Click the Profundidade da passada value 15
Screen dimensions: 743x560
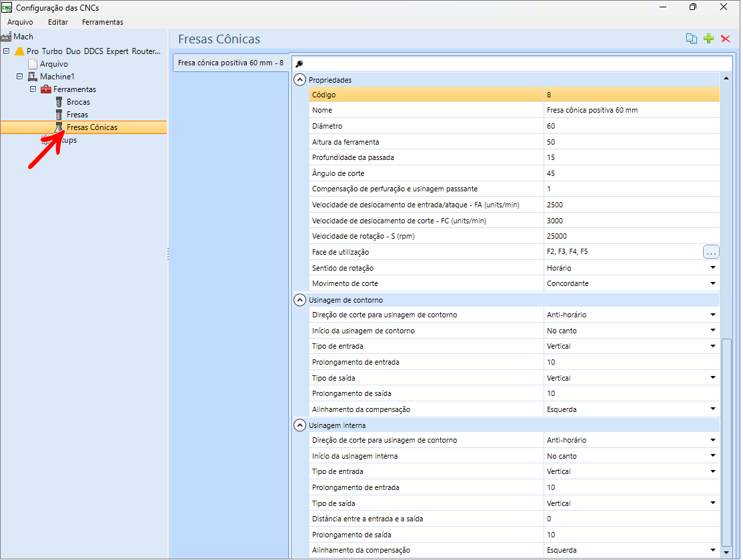point(632,157)
